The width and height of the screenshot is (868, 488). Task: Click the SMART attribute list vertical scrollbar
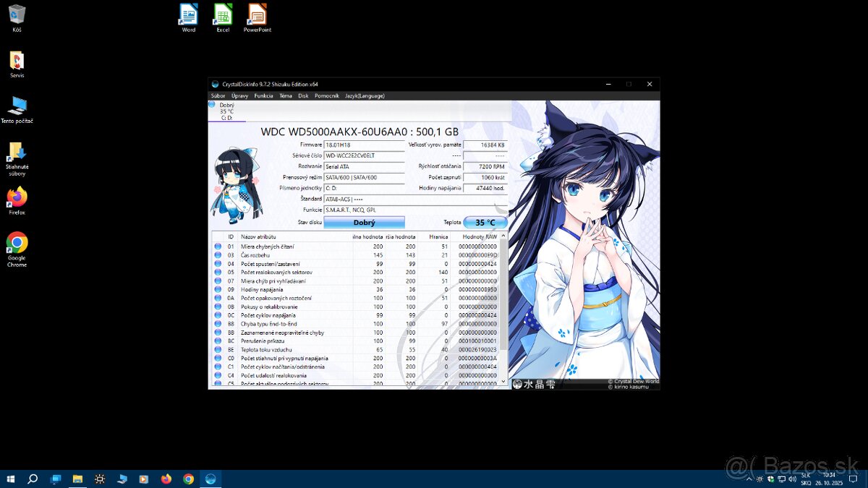point(503,304)
